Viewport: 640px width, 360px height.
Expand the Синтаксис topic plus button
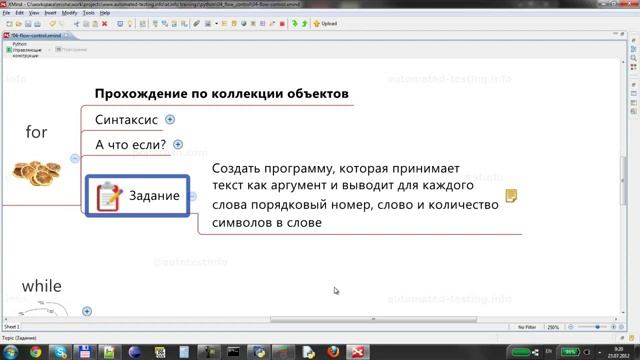tap(170, 120)
